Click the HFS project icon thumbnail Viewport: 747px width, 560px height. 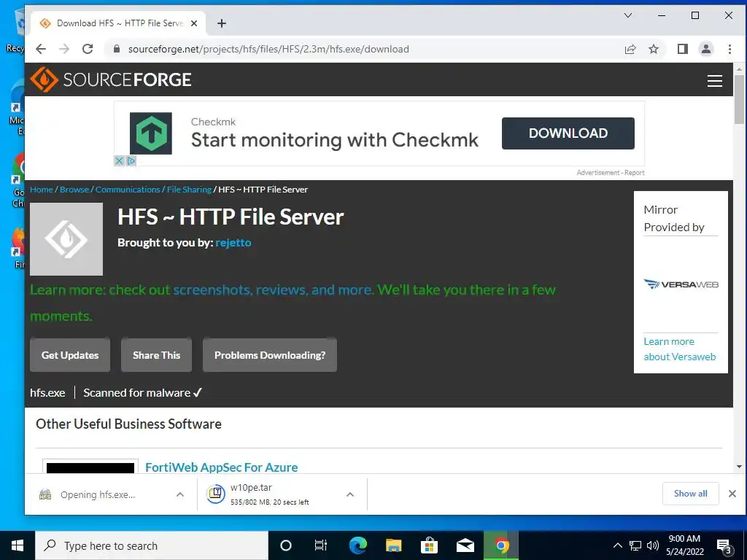[66, 239]
